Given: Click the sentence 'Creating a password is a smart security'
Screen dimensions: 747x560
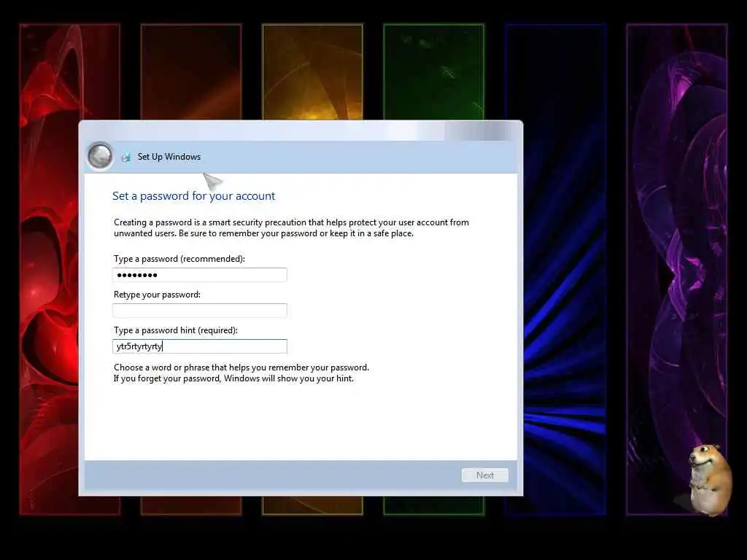Looking at the screenshot, I should point(188,222).
